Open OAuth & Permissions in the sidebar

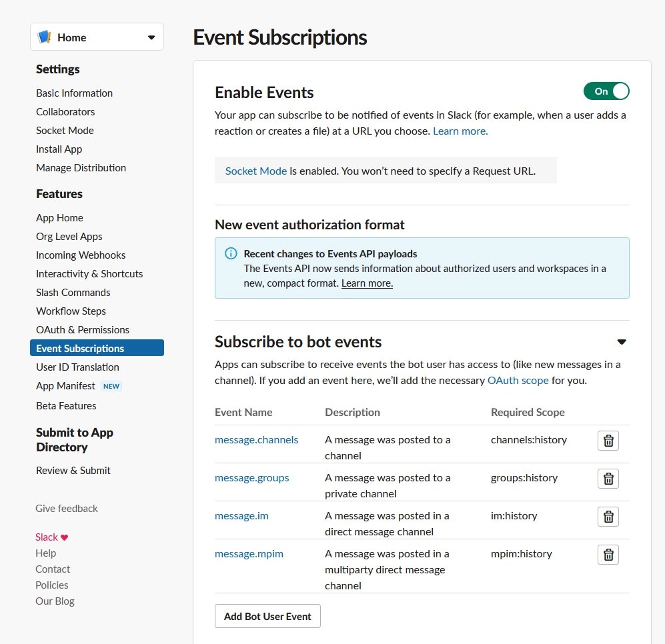click(x=83, y=329)
